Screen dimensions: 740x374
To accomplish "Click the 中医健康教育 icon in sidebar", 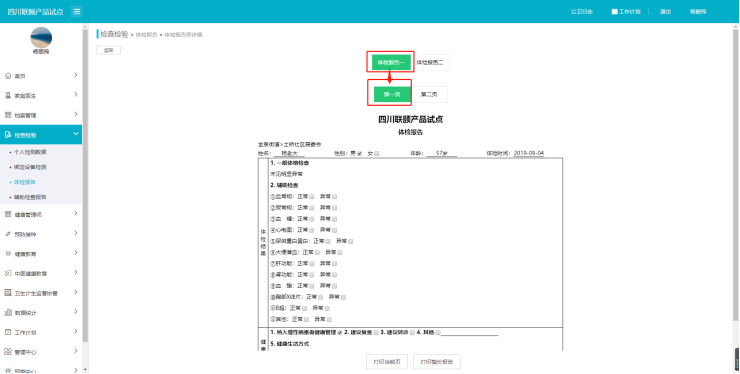I will click(x=8, y=273).
